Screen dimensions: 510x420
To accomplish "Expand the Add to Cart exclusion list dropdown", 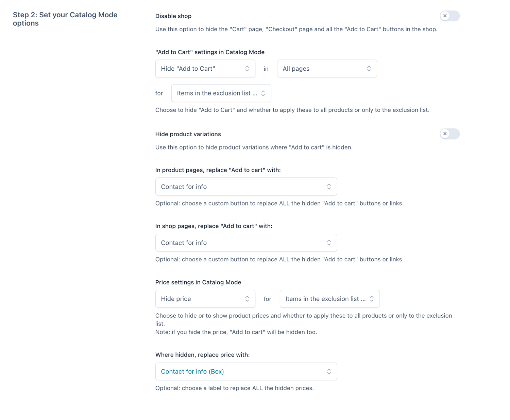I will (x=221, y=93).
